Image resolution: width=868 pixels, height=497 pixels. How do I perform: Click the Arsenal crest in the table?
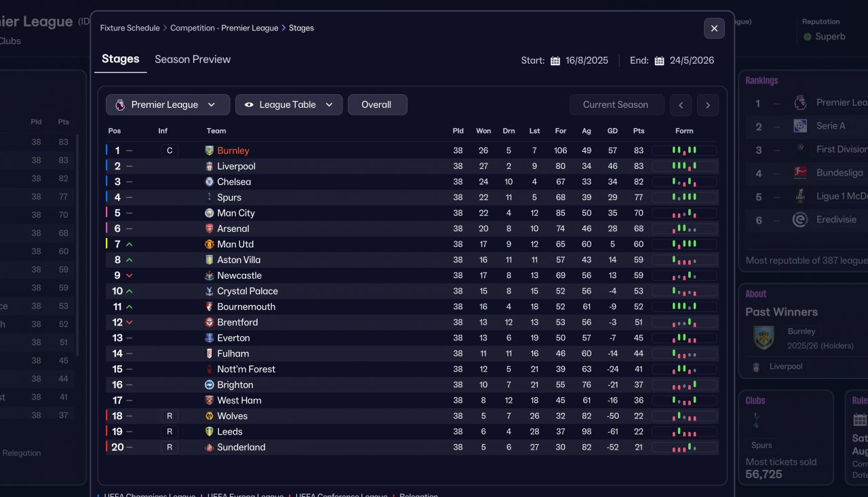[x=209, y=228]
